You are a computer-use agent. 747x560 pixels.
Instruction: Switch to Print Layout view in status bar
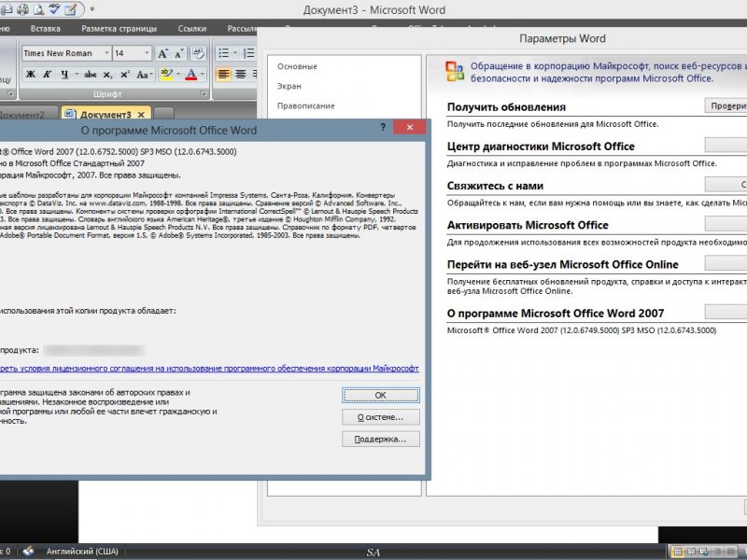coord(677,552)
